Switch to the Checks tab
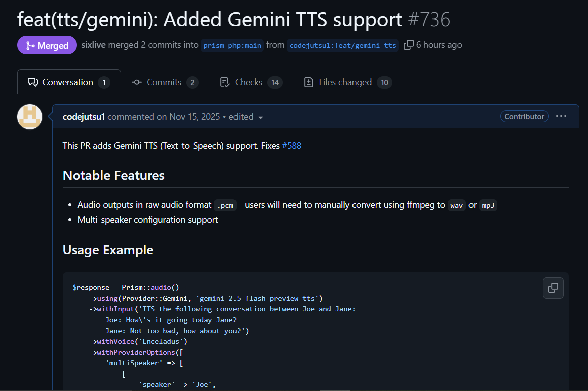The width and height of the screenshot is (588, 391). click(251, 82)
